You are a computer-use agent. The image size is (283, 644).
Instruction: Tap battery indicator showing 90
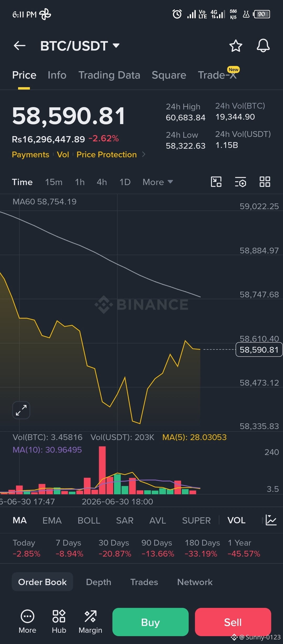coord(262,14)
